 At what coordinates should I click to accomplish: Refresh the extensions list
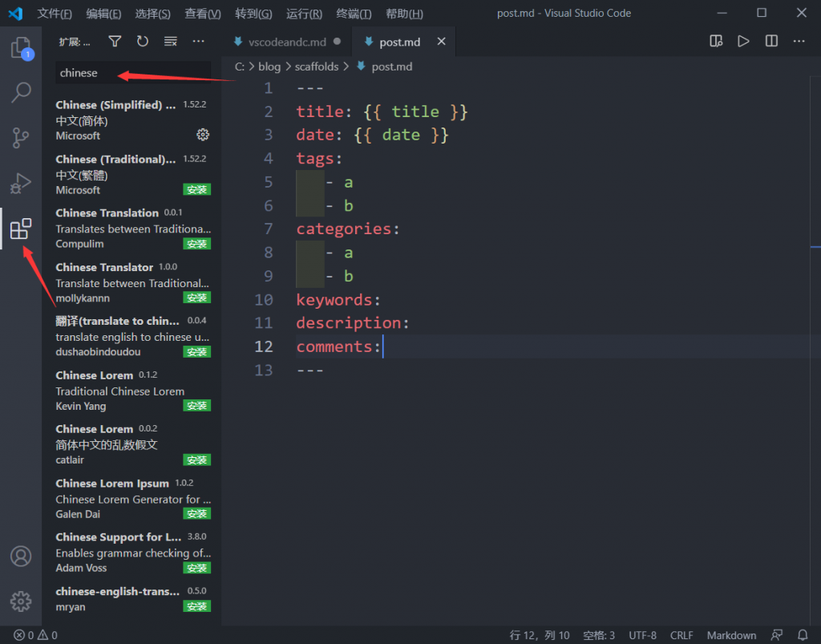click(x=143, y=41)
